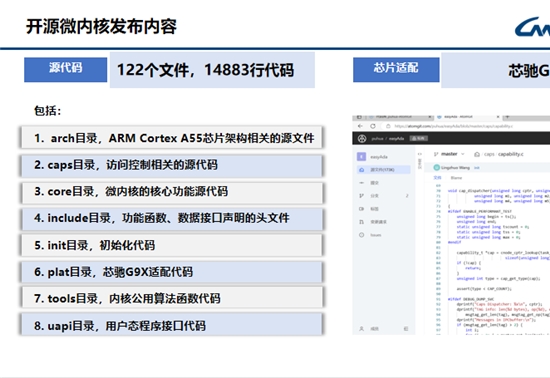This screenshot has height=378, width=550.
Task: Click the code line cap_dispatcher function declaration
Action: click(499, 191)
